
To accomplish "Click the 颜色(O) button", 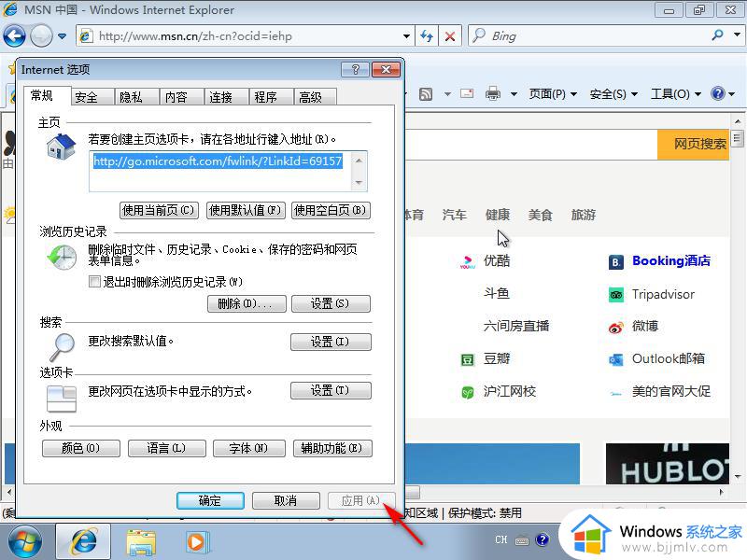I will (x=81, y=448).
